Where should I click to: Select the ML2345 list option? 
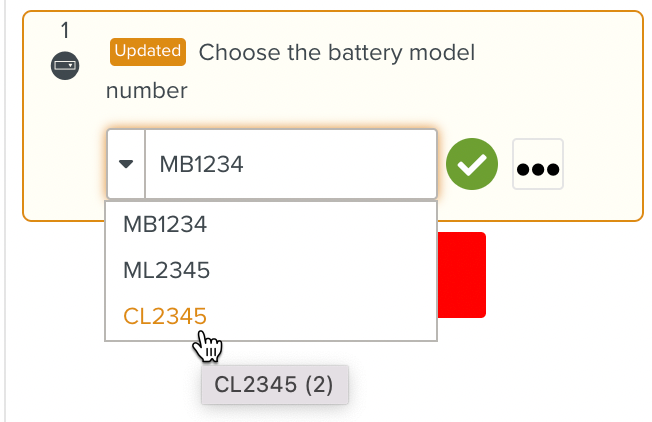click(166, 269)
